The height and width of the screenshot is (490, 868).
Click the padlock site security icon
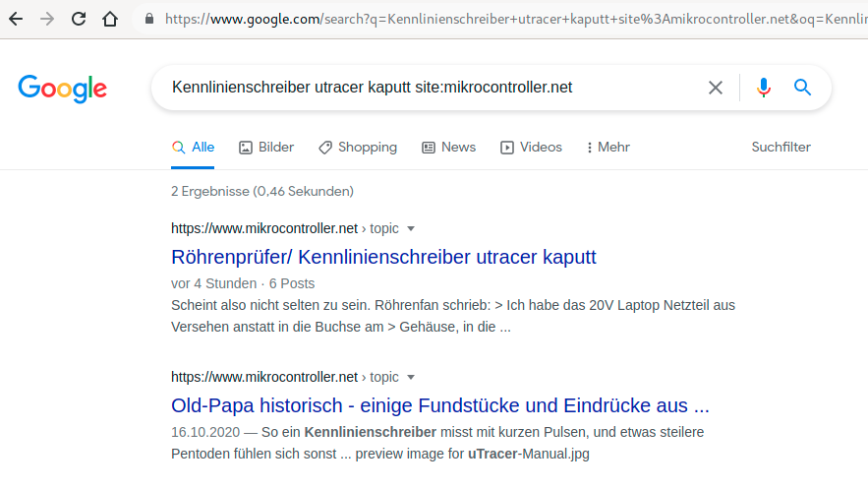pos(148,19)
